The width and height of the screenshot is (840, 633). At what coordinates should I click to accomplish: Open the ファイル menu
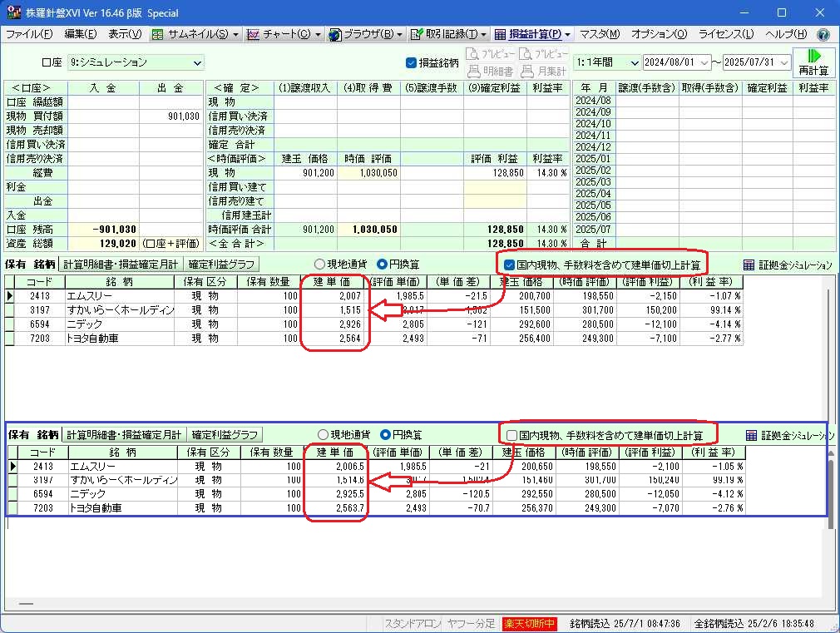(x=29, y=34)
